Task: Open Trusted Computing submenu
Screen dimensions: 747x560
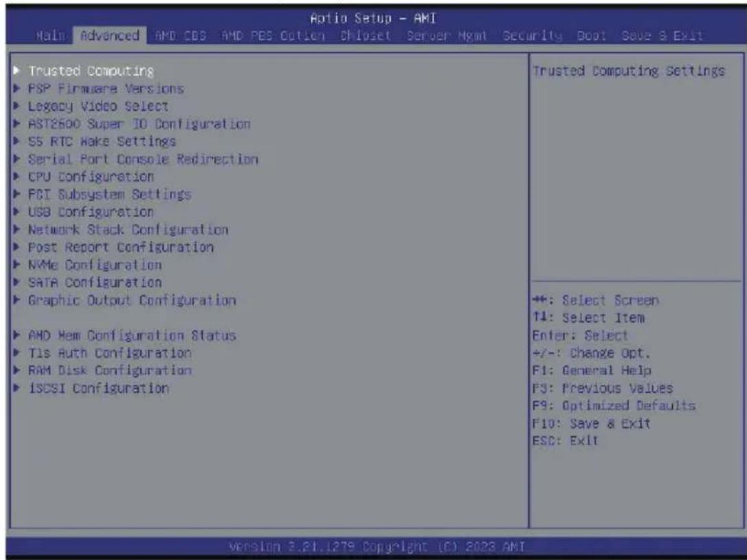Action: tap(91, 71)
